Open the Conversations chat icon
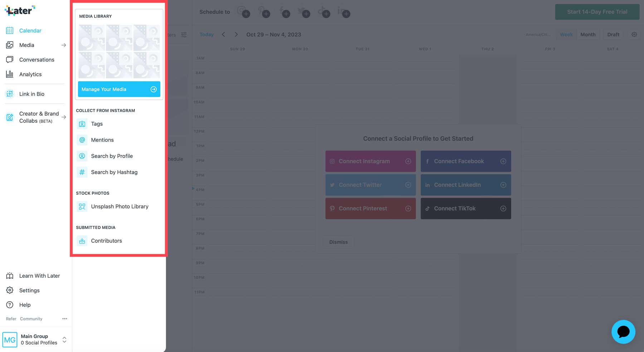The image size is (644, 352). tap(10, 60)
